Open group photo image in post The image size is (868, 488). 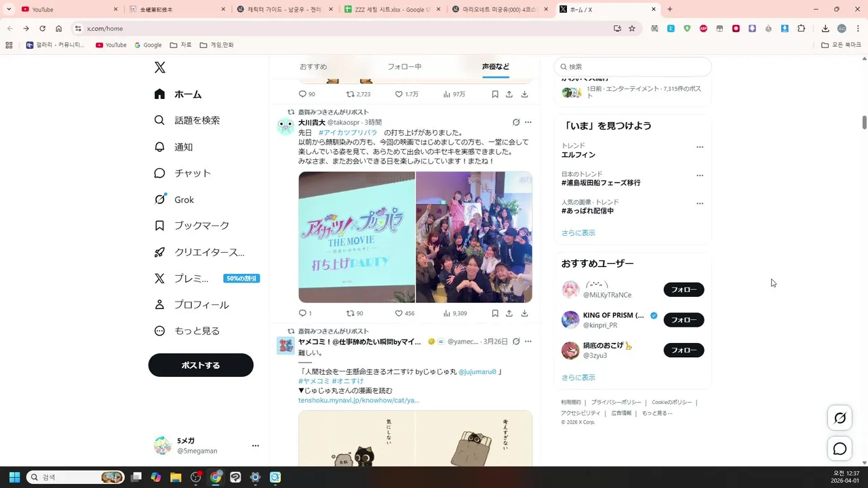474,237
